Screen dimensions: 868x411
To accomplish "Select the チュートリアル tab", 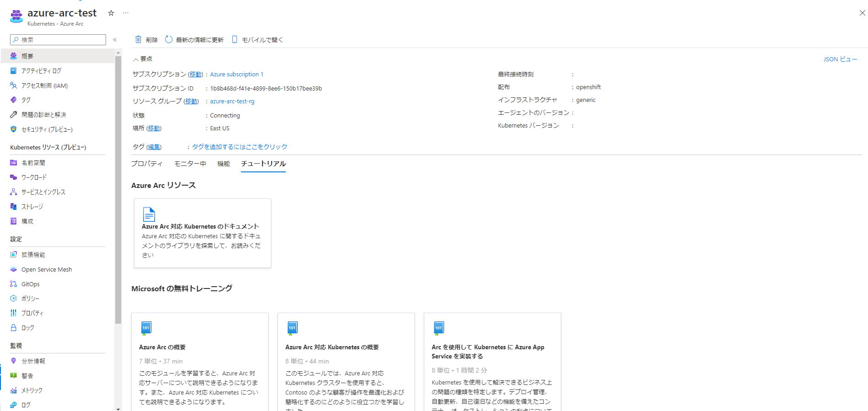I will (263, 164).
